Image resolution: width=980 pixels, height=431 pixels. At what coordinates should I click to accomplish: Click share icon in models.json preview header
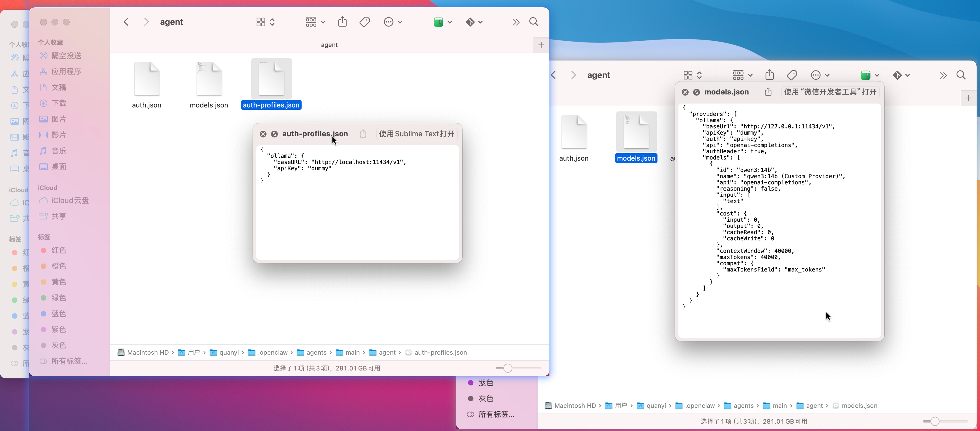(768, 92)
